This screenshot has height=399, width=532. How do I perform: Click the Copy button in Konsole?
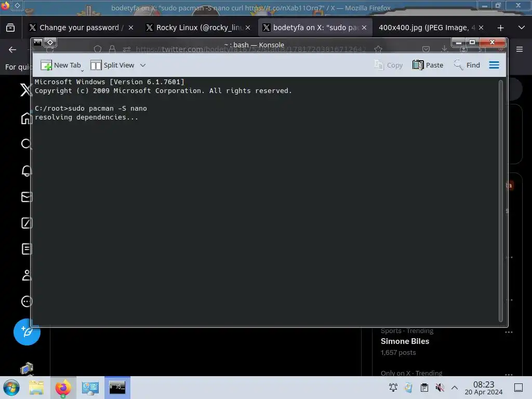point(388,65)
